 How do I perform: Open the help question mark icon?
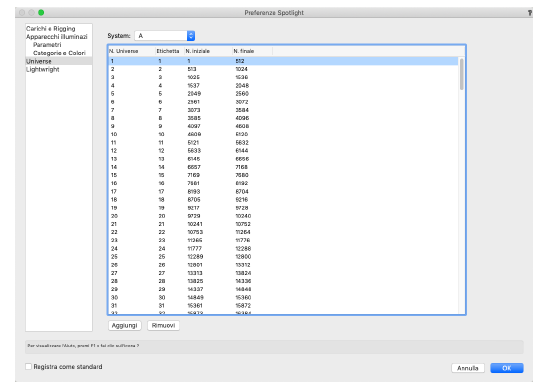[530, 13]
